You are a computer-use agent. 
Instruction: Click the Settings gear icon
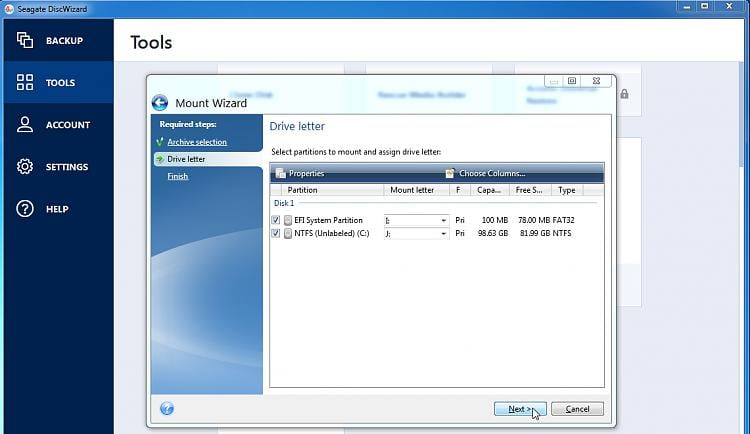pos(25,167)
